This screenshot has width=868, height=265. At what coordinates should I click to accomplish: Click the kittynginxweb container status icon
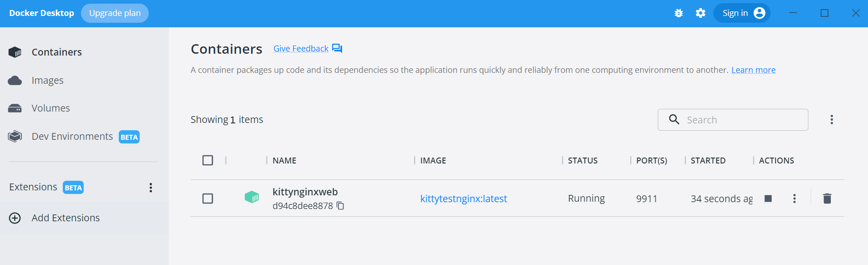(x=252, y=197)
